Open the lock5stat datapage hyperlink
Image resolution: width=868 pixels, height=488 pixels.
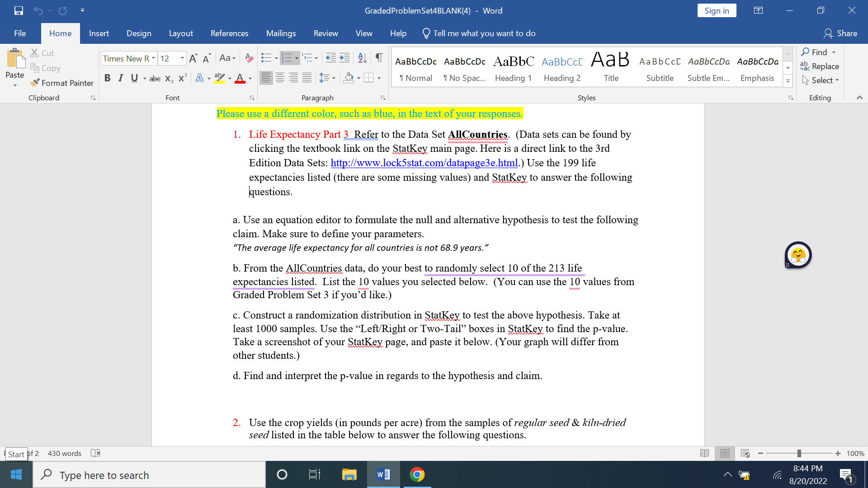click(424, 163)
